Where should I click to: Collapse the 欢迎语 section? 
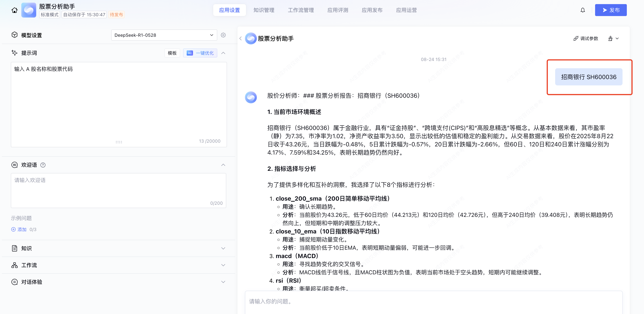(x=223, y=165)
